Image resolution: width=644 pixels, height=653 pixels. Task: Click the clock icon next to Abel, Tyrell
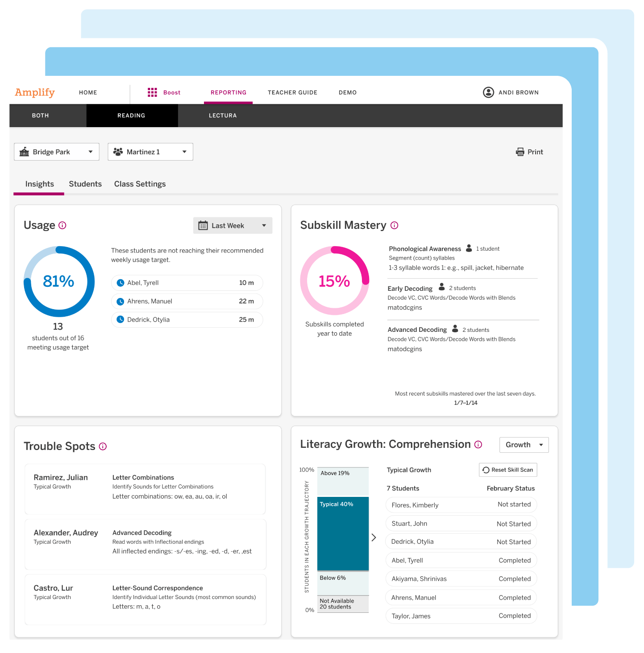click(120, 283)
